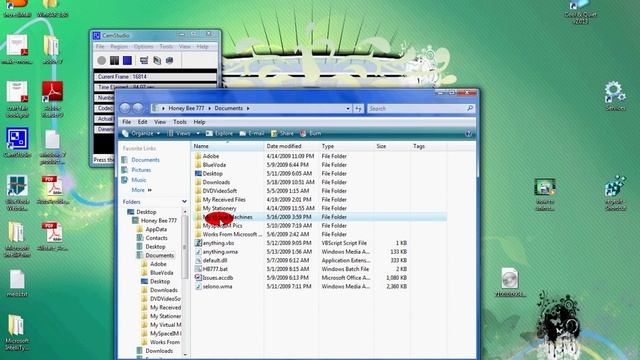
Task: Open address bar history dropdown arrow
Action: point(348,108)
